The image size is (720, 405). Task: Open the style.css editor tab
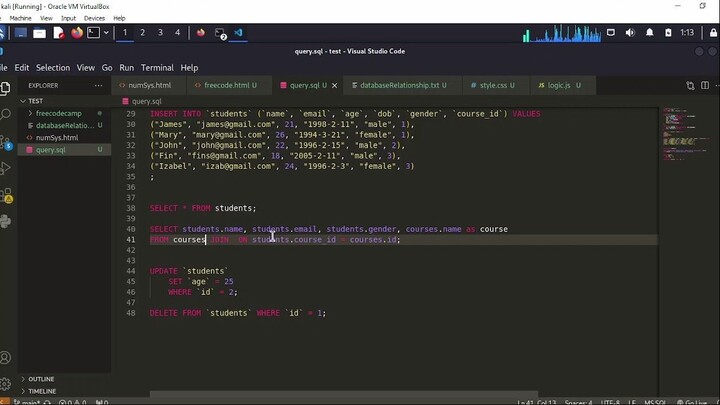tap(496, 85)
